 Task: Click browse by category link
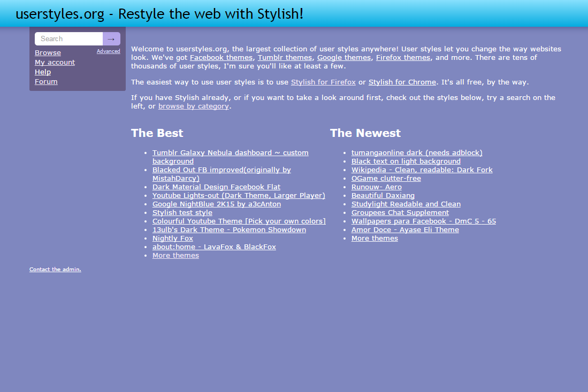pos(194,106)
